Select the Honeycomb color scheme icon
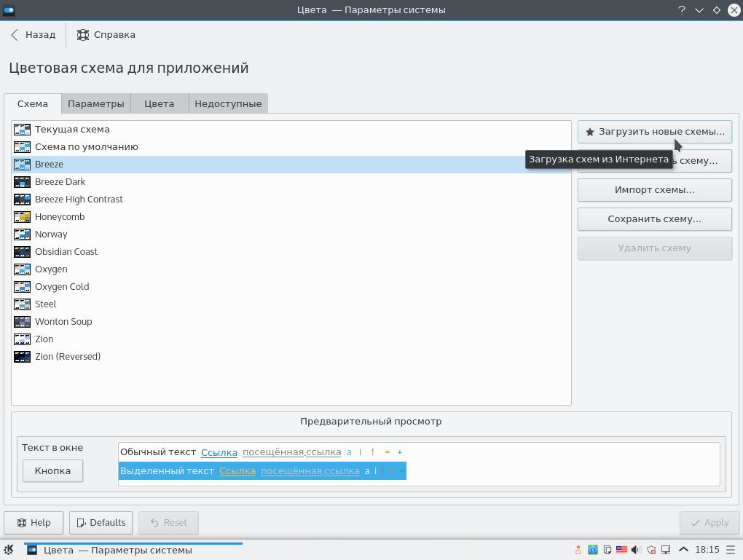 [x=22, y=217]
